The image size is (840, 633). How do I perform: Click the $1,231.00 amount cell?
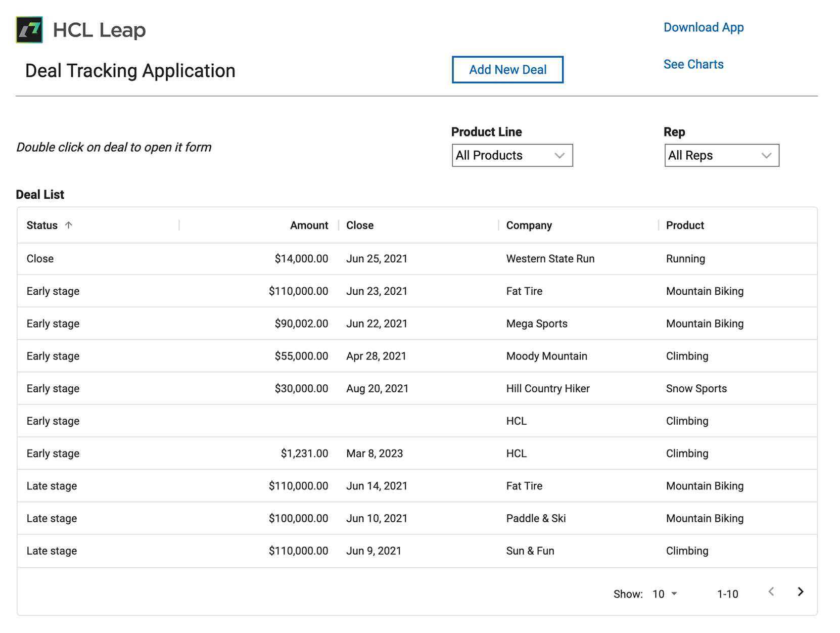click(304, 454)
